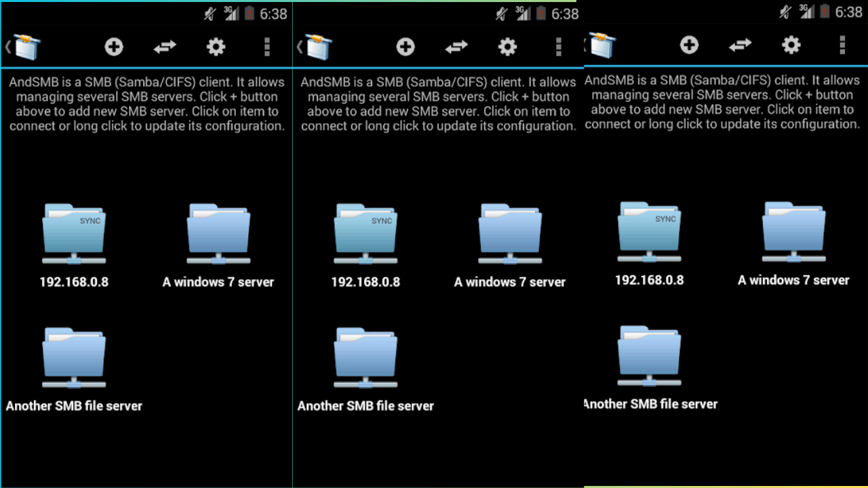868x488 pixels.
Task: Open the Another SMB file server folder in left screen
Action: (74, 358)
